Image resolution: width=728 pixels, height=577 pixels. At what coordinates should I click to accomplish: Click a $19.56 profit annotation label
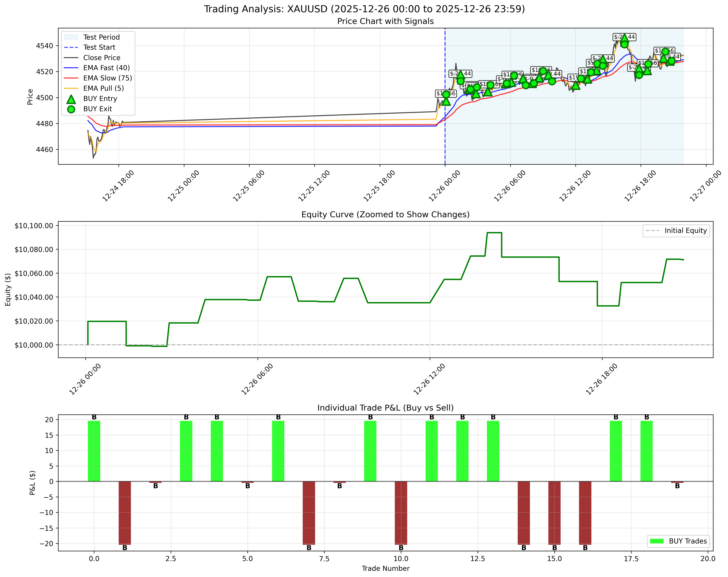(446, 93)
